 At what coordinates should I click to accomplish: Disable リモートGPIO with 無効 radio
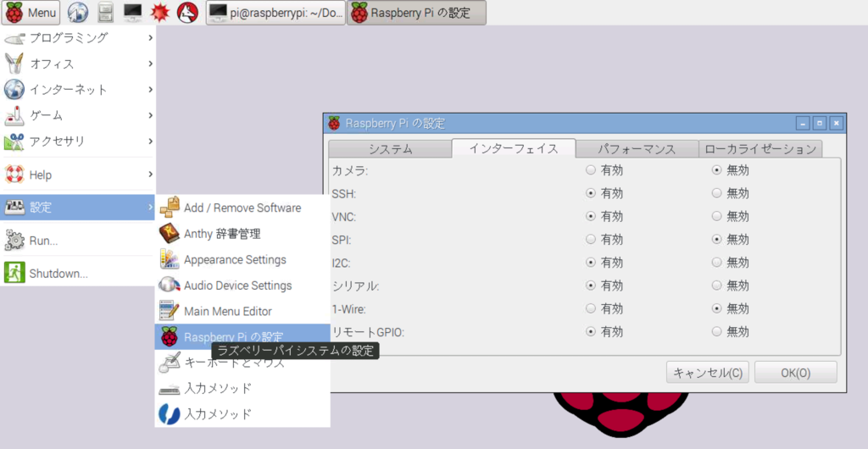click(717, 332)
